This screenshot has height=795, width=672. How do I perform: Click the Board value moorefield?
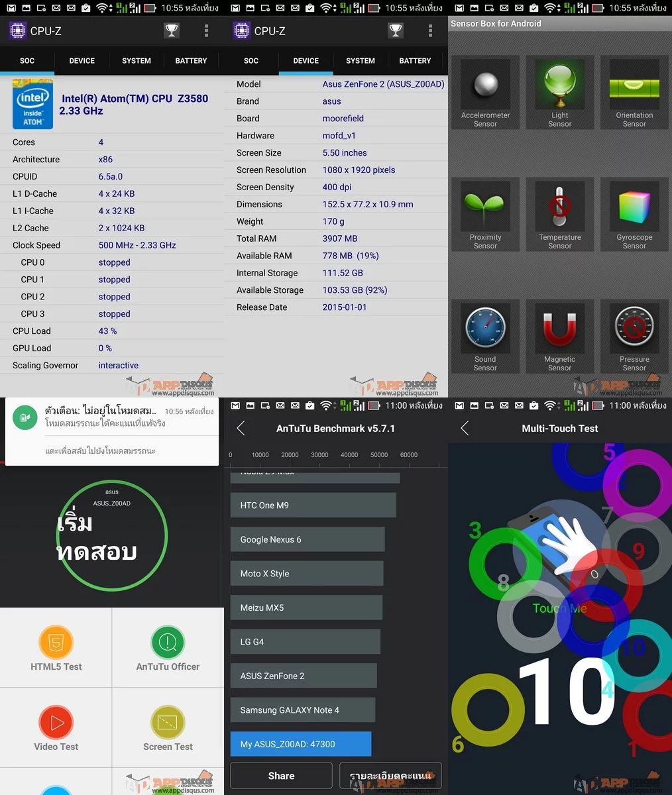(x=343, y=119)
